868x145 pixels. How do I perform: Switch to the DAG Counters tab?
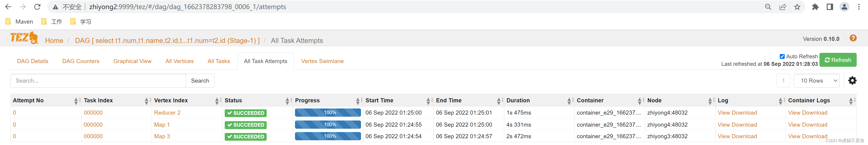[80, 61]
